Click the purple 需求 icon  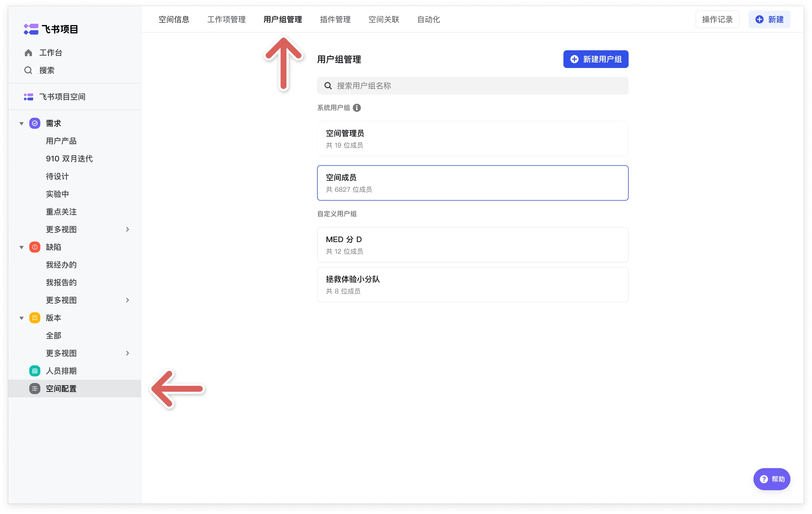35,123
